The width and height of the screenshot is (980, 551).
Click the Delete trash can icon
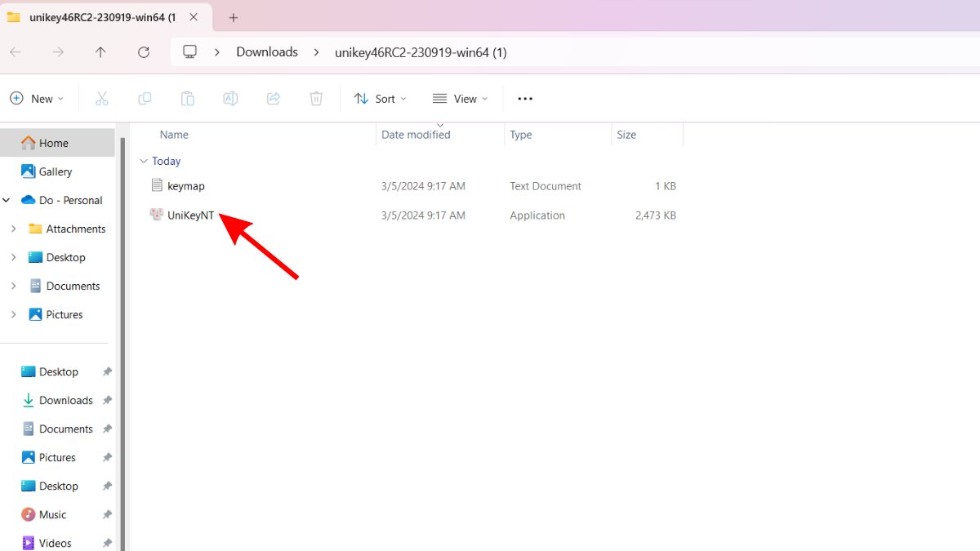click(316, 99)
